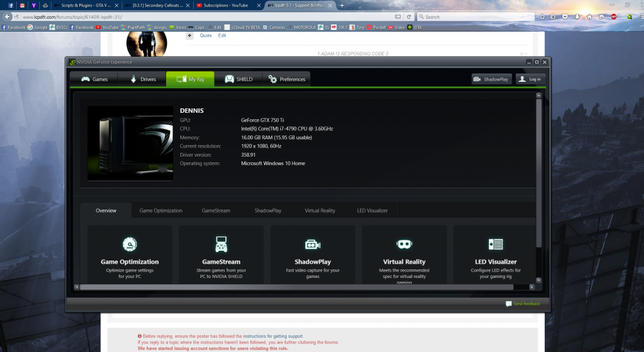This screenshot has height=352, width=644.
Task: Close the Subscriptions - YouTube tab
Action: coord(259,5)
